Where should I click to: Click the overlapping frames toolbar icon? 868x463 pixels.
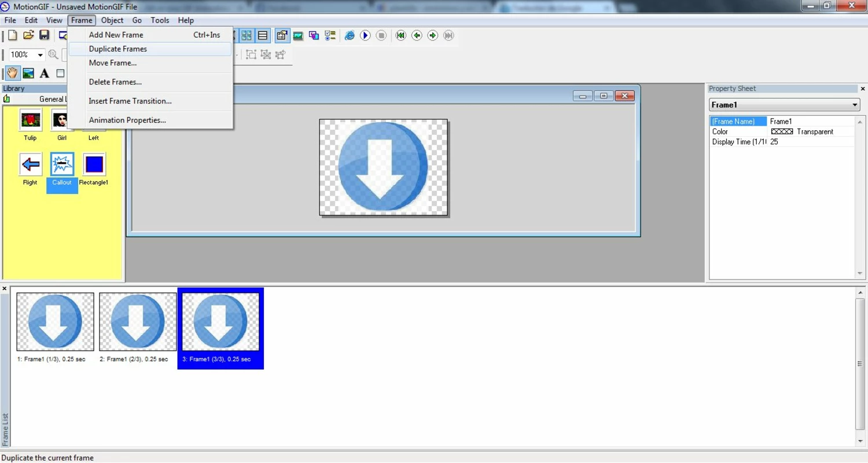coord(314,35)
